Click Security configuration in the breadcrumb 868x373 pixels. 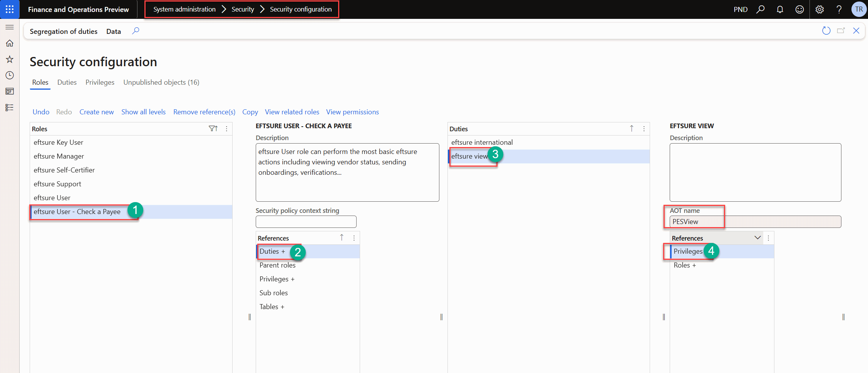pos(301,9)
